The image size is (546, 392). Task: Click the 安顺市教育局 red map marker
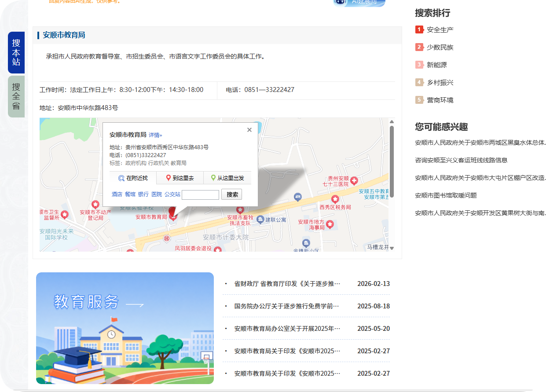point(173,213)
